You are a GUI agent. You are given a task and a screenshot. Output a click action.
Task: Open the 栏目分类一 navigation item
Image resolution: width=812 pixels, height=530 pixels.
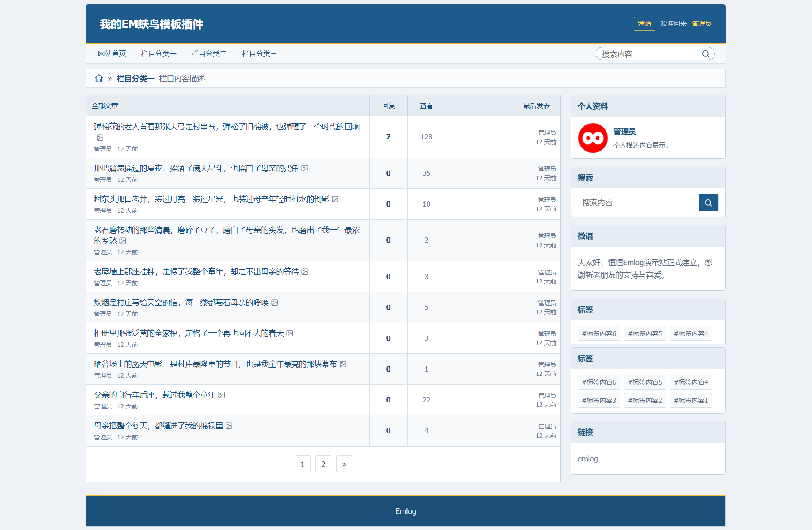click(159, 54)
